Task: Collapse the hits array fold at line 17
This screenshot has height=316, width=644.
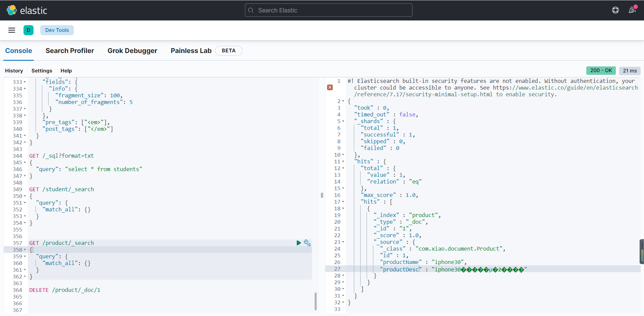Action: [x=343, y=202]
